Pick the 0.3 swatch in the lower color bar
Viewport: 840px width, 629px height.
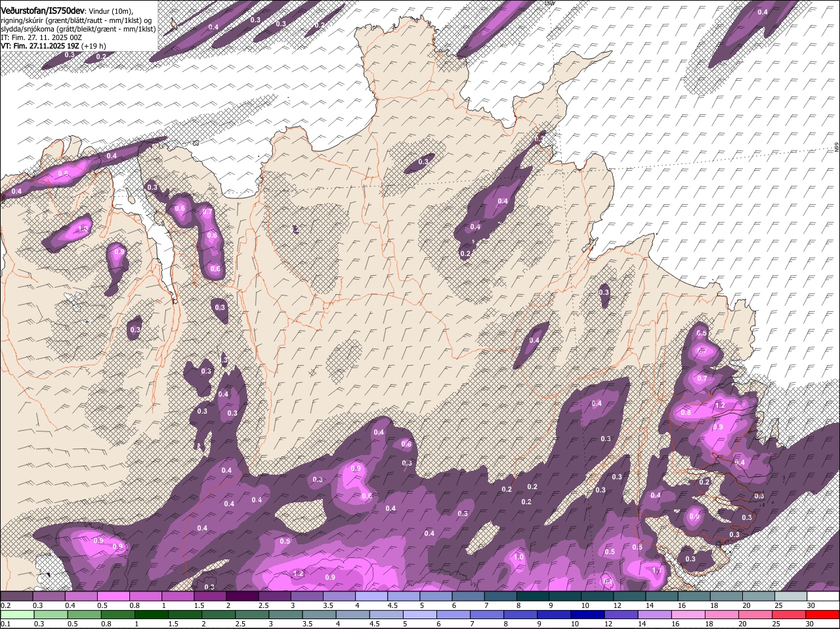(51, 615)
